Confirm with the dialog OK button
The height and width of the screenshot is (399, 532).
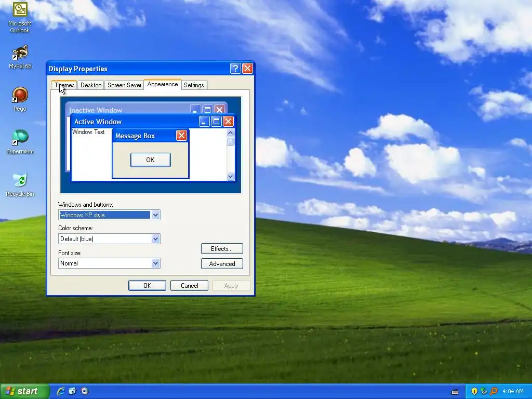[147, 286]
